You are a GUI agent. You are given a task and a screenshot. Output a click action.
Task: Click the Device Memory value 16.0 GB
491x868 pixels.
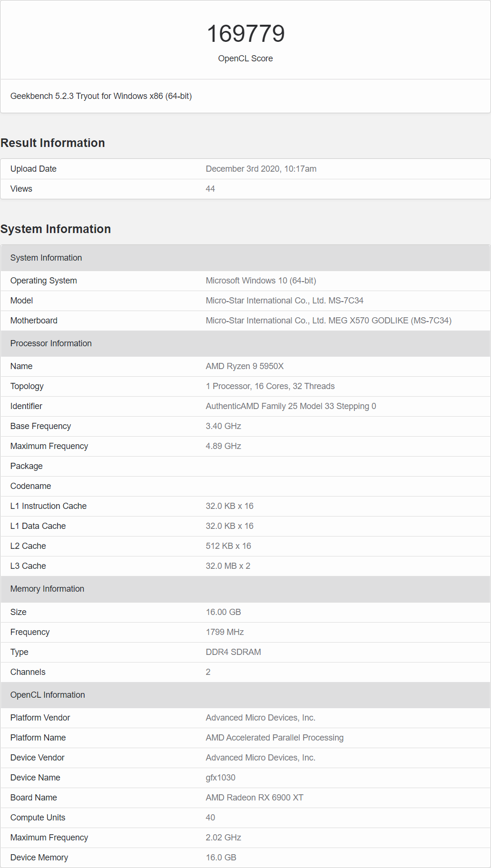point(221,858)
